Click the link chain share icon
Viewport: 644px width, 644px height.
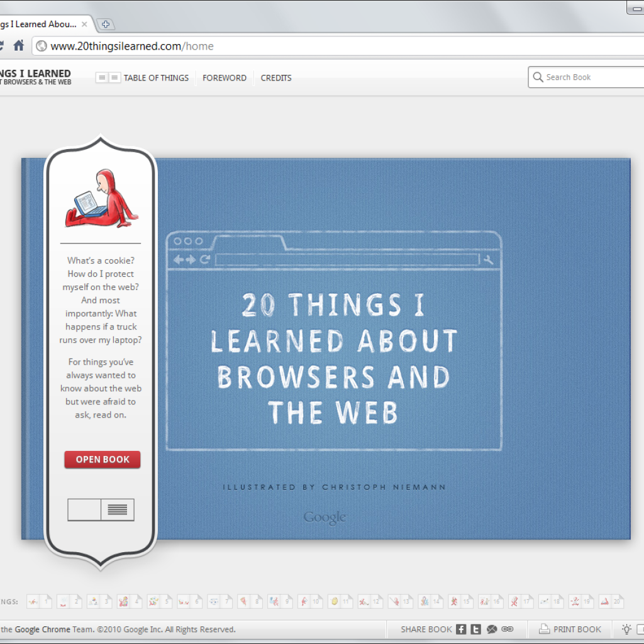tap(508, 629)
